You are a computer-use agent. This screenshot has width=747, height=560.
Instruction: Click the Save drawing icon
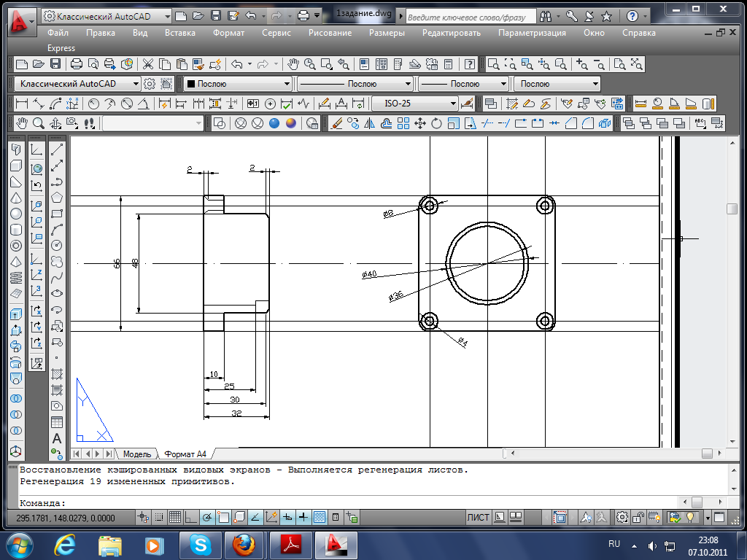[x=215, y=15]
